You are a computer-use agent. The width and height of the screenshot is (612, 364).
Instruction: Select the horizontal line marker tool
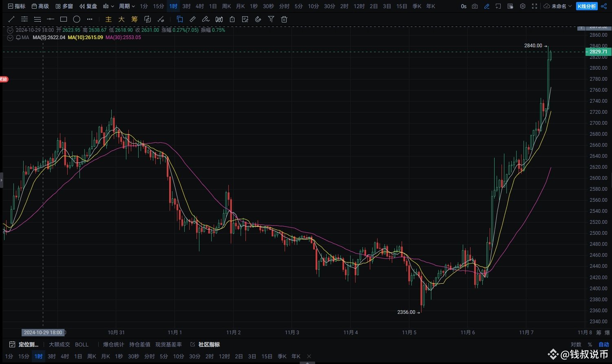tap(51, 19)
